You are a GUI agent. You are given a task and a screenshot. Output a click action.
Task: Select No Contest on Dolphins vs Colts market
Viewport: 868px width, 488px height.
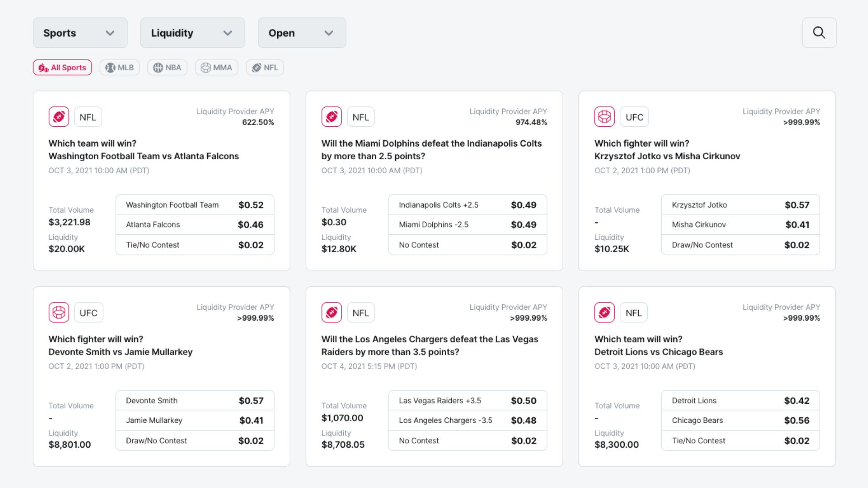(x=468, y=244)
